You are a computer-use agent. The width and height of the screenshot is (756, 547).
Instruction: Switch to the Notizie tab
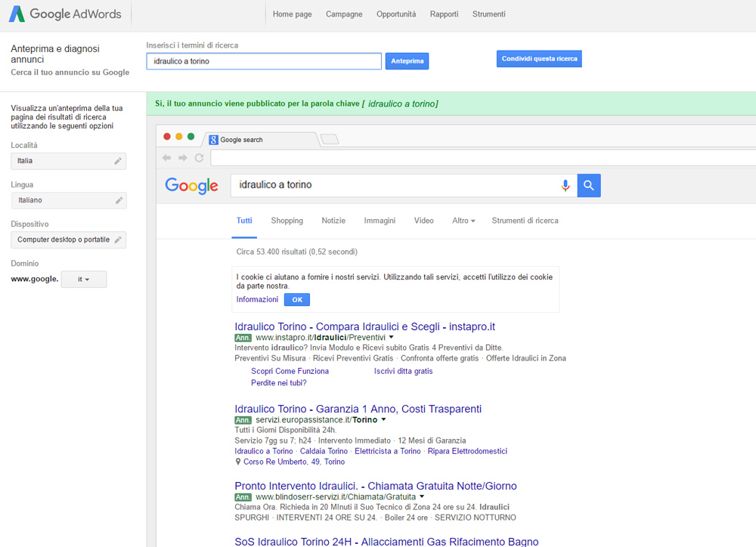[333, 221]
